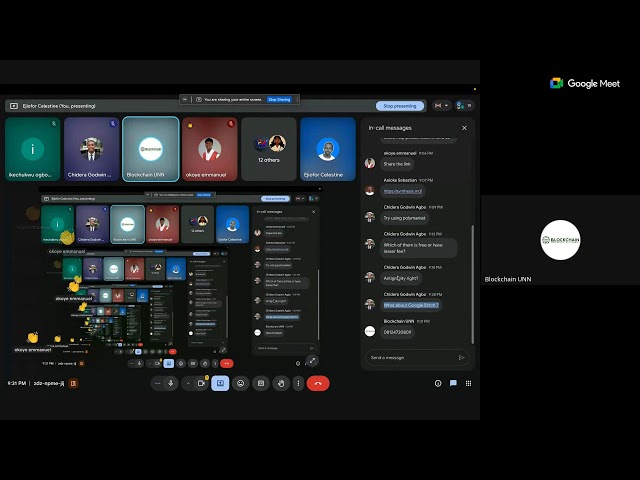
Task: Click the Blockchain UNN phone number message
Action: pyautogui.click(x=397, y=332)
